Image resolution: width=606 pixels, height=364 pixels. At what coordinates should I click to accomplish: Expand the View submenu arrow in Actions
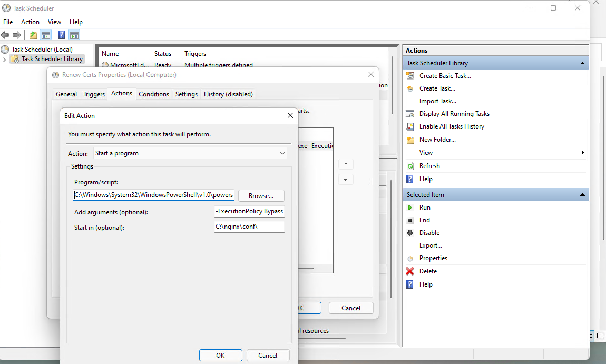click(x=583, y=153)
